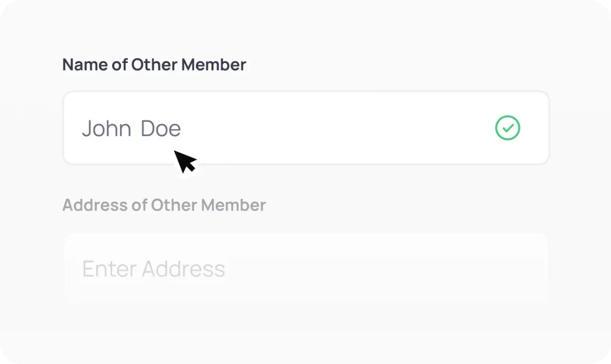Click the word John in the name field
The image size is (611, 364).
[106, 128]
